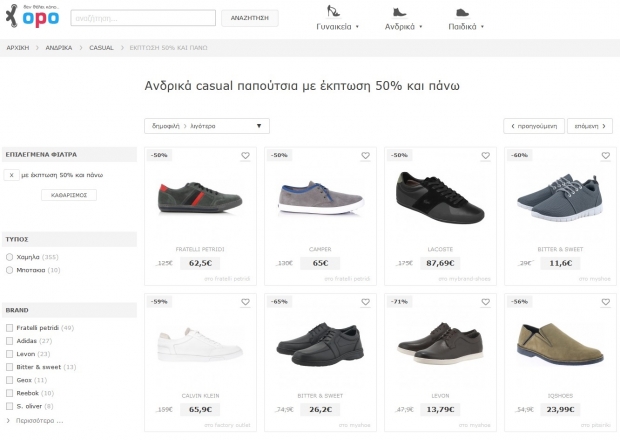Check the Reebok brand checkbox
Image resolution: width=620 pixels, height=440 pixels.
[9, 393]
